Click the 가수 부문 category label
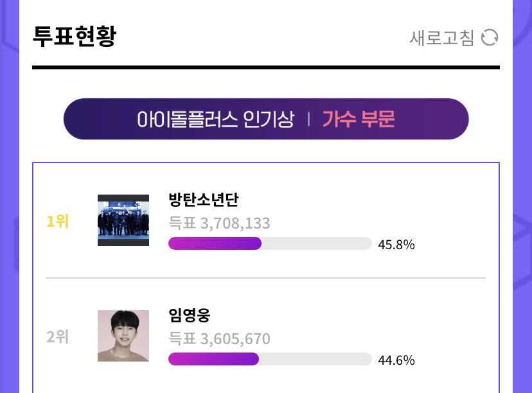This screenshot has width=532, height=393. (x=359, y=119)
